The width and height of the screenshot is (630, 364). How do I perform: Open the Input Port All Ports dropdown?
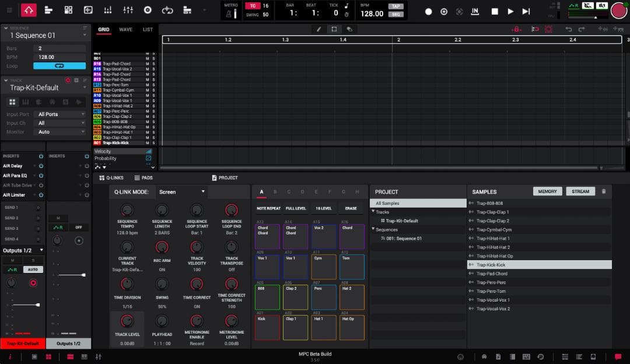click(x=60, y=114)
